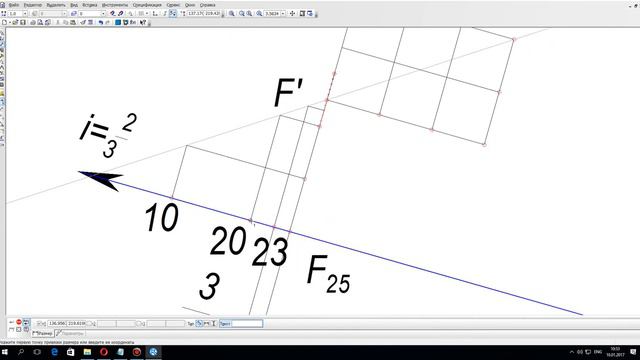Open the Вставка menu

tap(90, 5)
